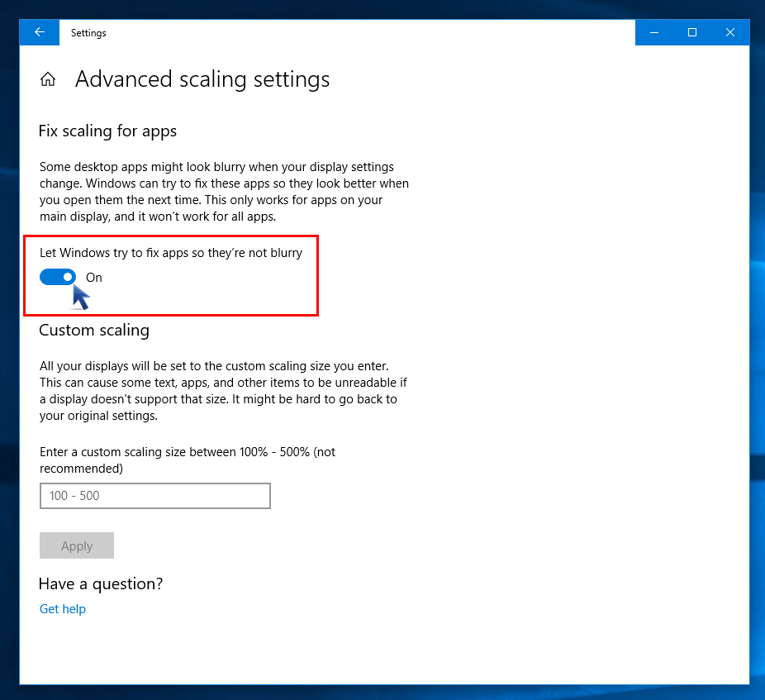
Task: Click the empty title bar area of the window
Action: 372,33
